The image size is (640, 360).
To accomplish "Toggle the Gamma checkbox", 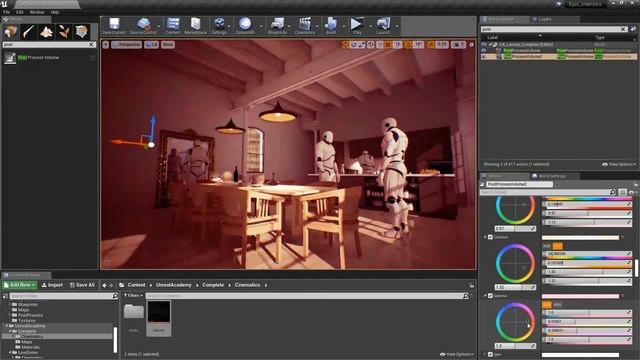I will pyautogui.click(x=491, y=296).
